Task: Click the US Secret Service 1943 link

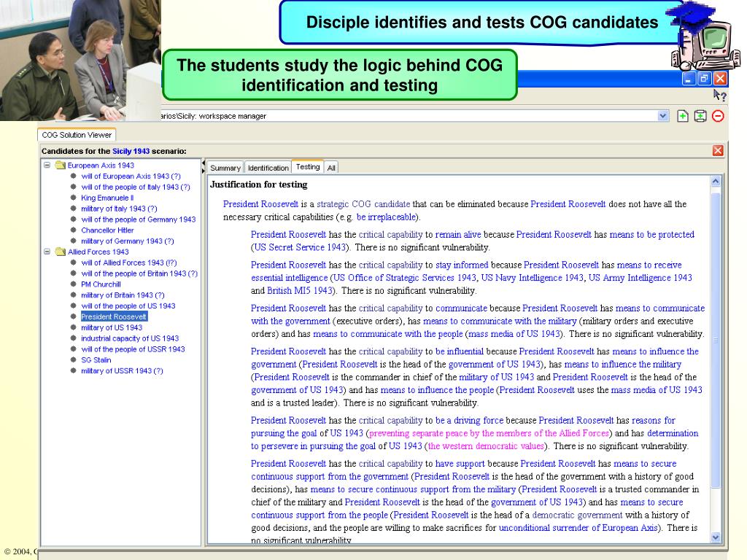Action: 300,247
